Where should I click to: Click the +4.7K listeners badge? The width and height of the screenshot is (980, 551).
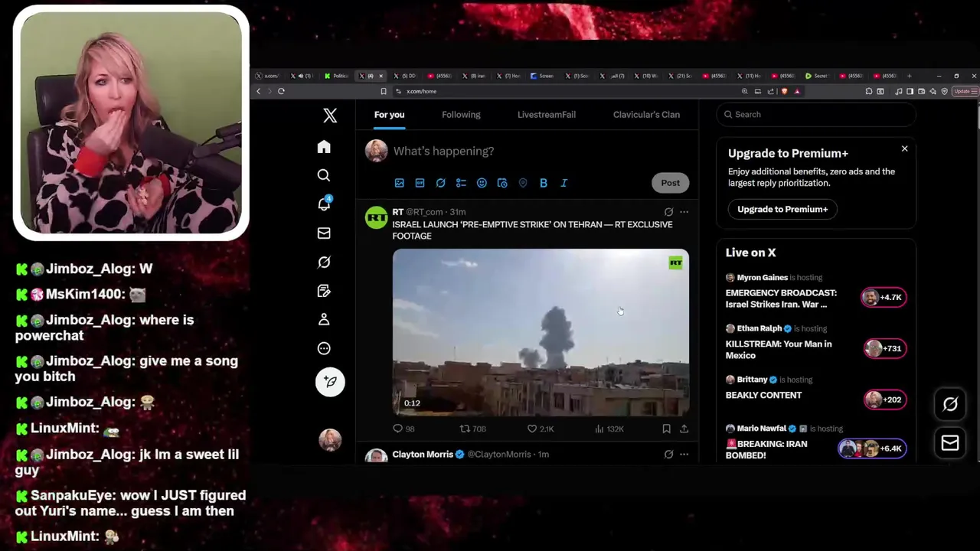click(x=884, y=297)
